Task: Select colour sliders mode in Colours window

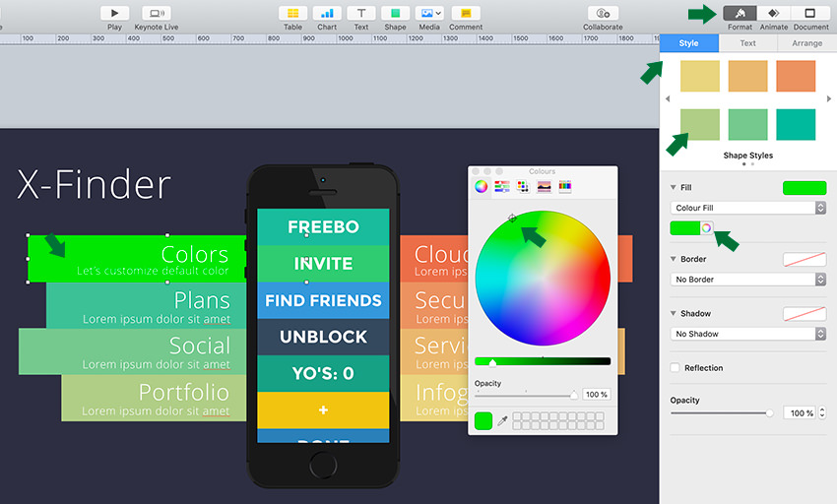Action: [x=502, y=186]
